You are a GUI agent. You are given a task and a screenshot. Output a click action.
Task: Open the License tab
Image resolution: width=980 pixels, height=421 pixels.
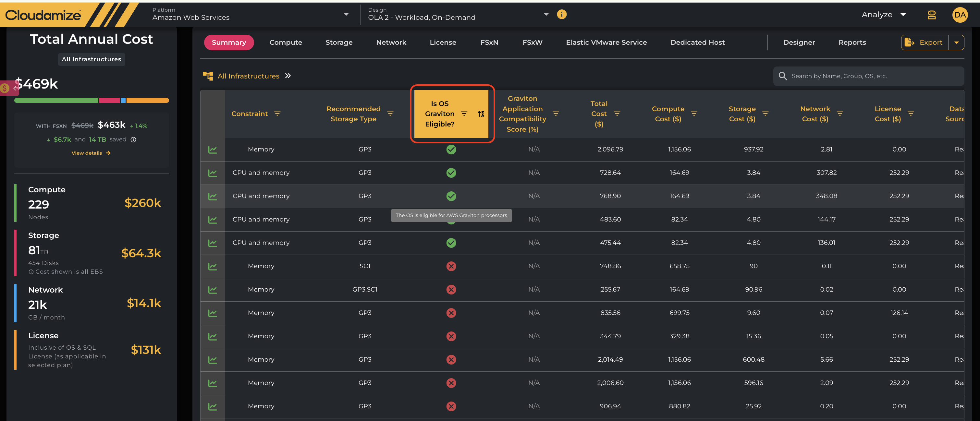[443, 42]
